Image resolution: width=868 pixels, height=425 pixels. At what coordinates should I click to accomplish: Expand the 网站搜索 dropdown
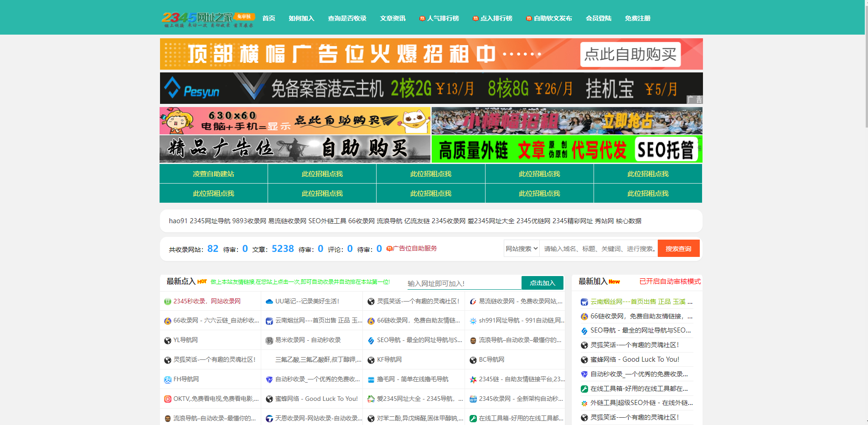click(x=522, y=248)
